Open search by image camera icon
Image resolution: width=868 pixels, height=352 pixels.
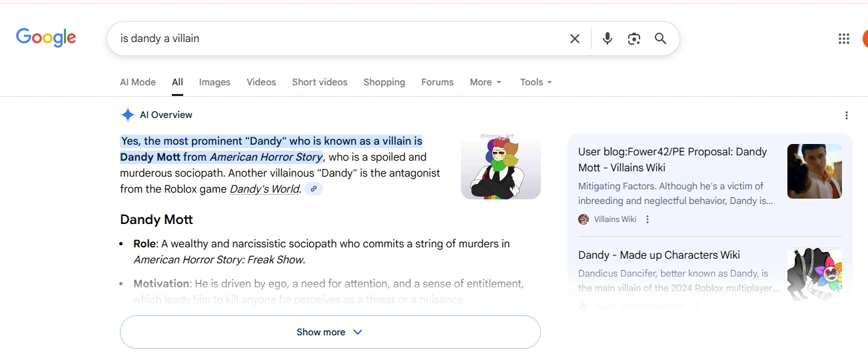634,39
